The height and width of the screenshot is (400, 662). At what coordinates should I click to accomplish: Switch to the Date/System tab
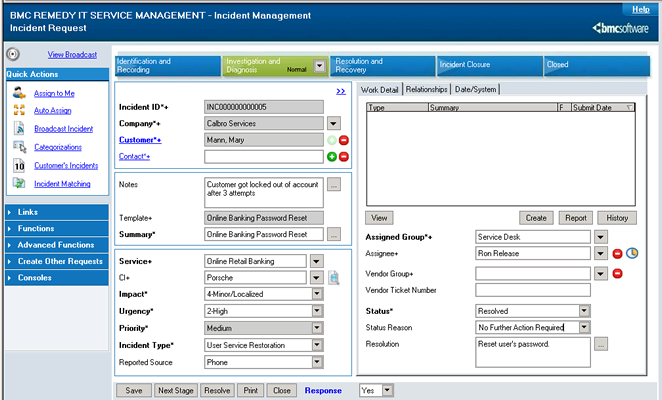click(475, 90)
